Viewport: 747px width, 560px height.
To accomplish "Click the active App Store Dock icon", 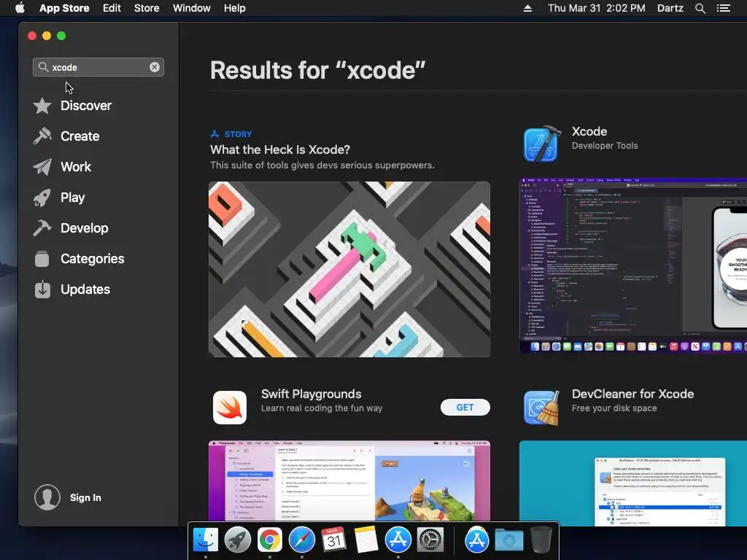I will pos(398,540).
